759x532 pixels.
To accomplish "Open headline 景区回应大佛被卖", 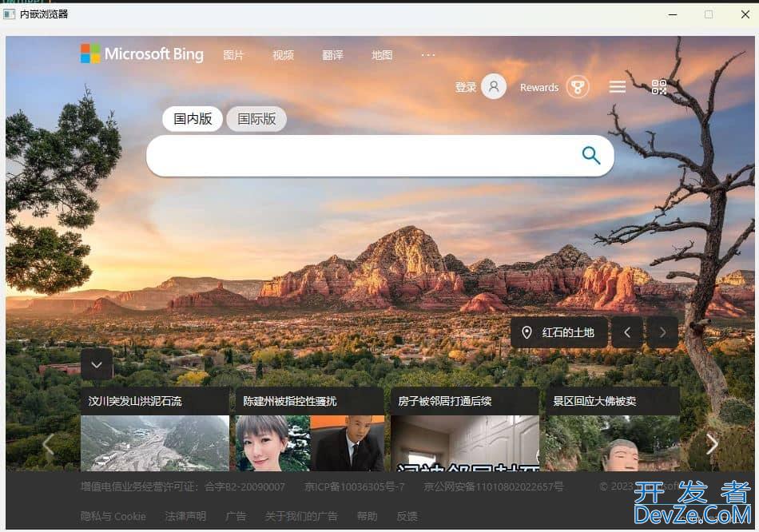I will [594, 401].
